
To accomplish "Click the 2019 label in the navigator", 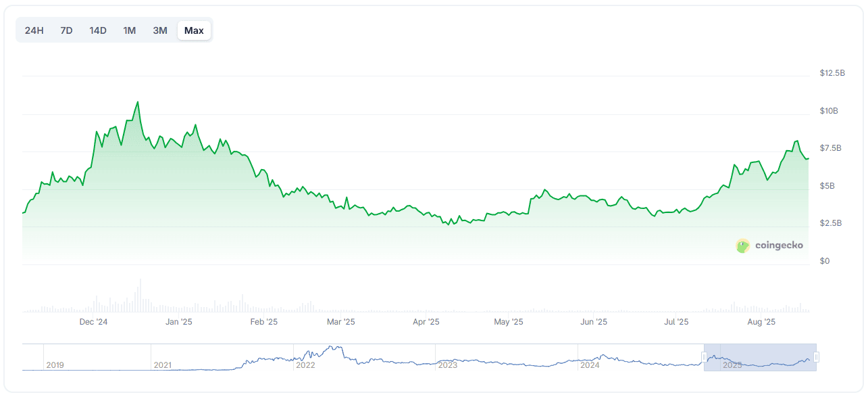I will (x=55, y=365).
